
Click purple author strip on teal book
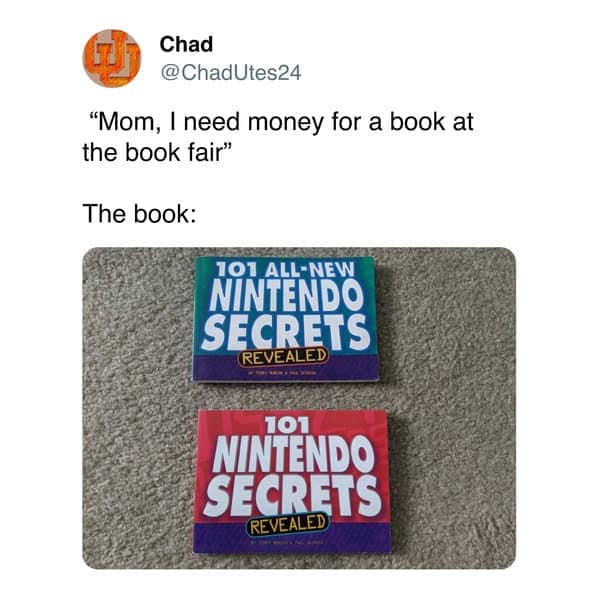tap(285, 369)
